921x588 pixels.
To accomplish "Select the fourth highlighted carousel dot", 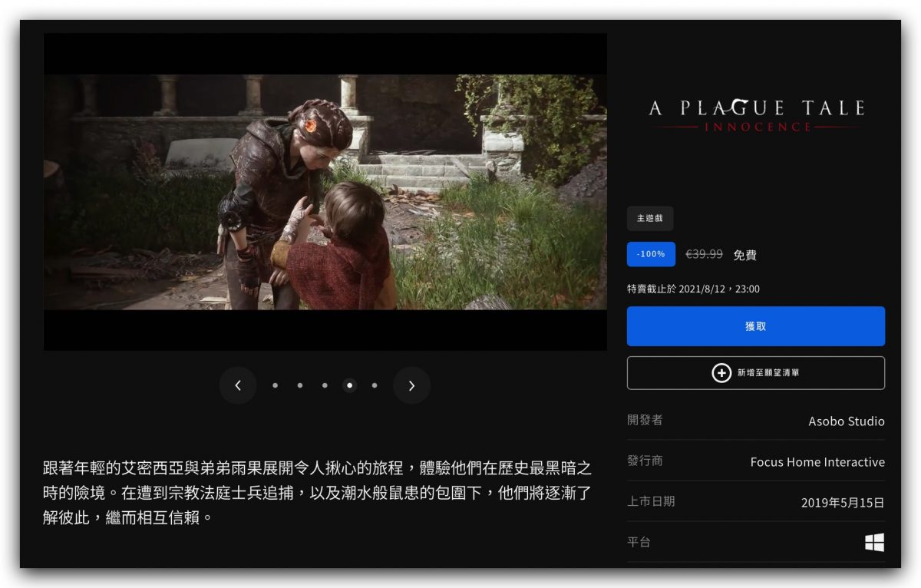I will [x=350, y=385].
